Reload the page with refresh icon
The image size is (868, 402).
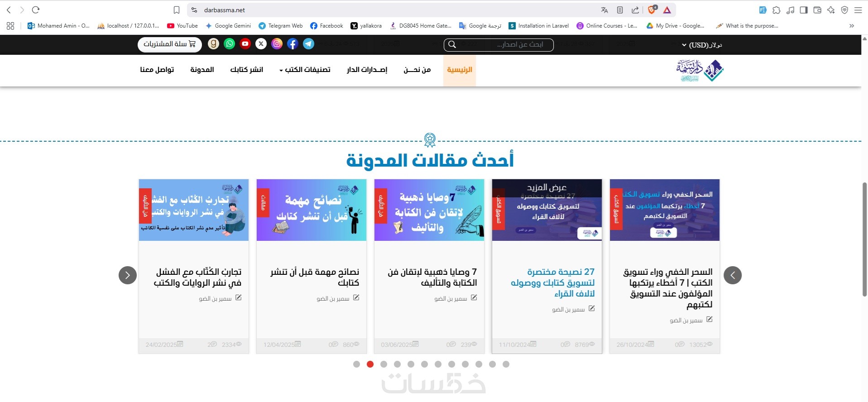tap(36, 10)
